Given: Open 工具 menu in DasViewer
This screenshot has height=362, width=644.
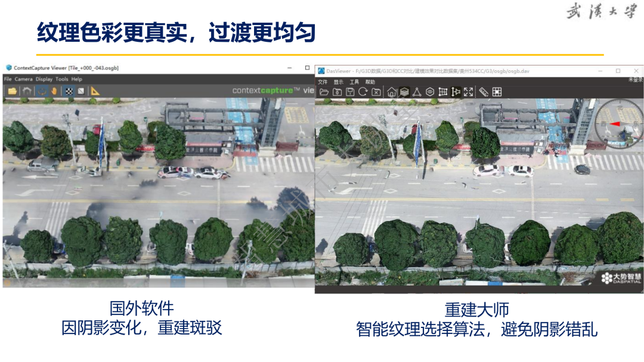Looking at the screenshot, I should tap(354, 82).
